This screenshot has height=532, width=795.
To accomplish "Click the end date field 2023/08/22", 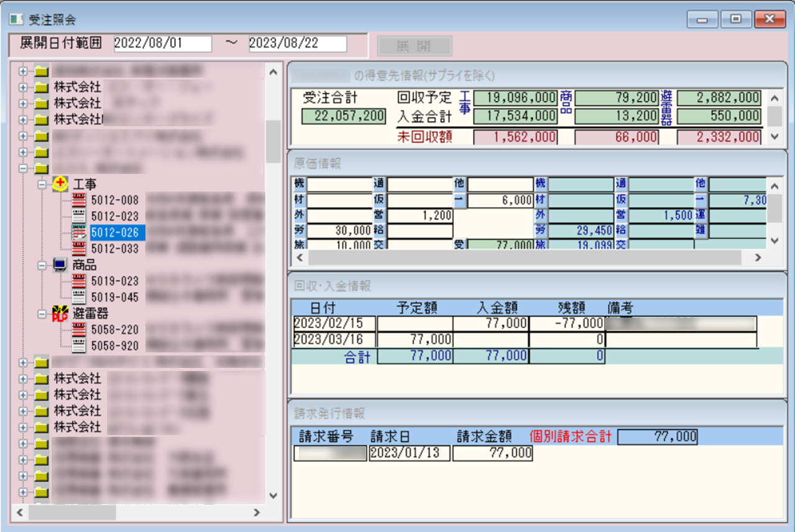I will click(x=297, y=44).
